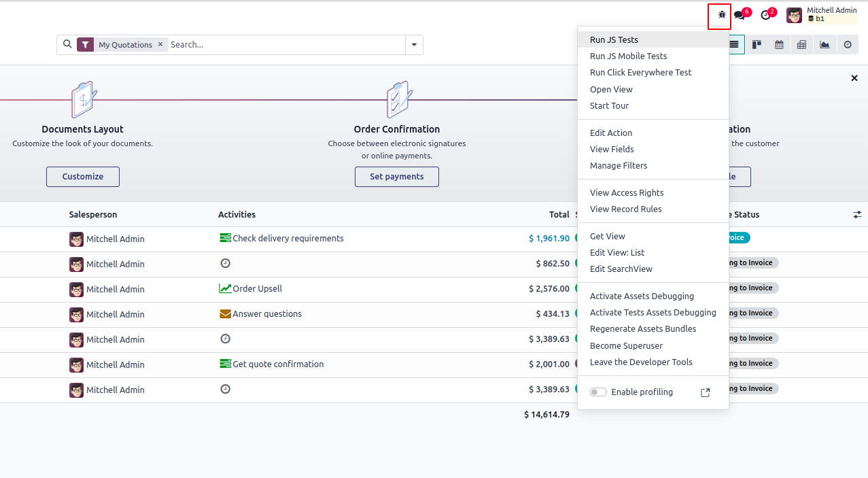
Task: Expand the search options dropdown arrow
Action: (415, 45)
